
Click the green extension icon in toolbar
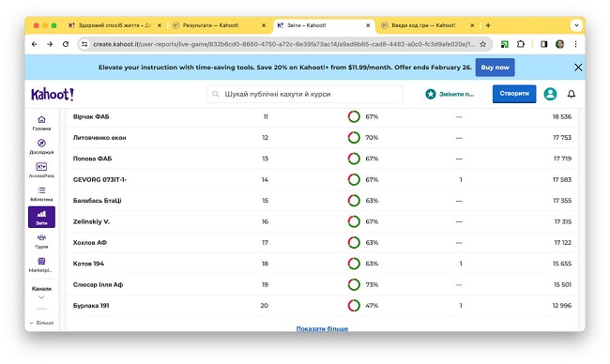click(x=505, y=44)
